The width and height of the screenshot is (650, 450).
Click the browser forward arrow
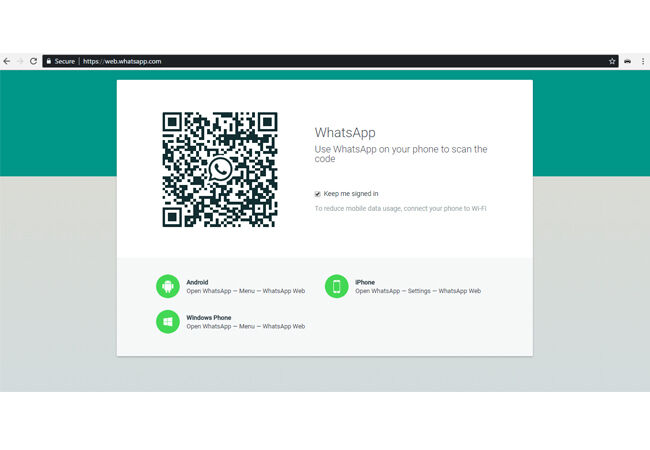(20, 61)
